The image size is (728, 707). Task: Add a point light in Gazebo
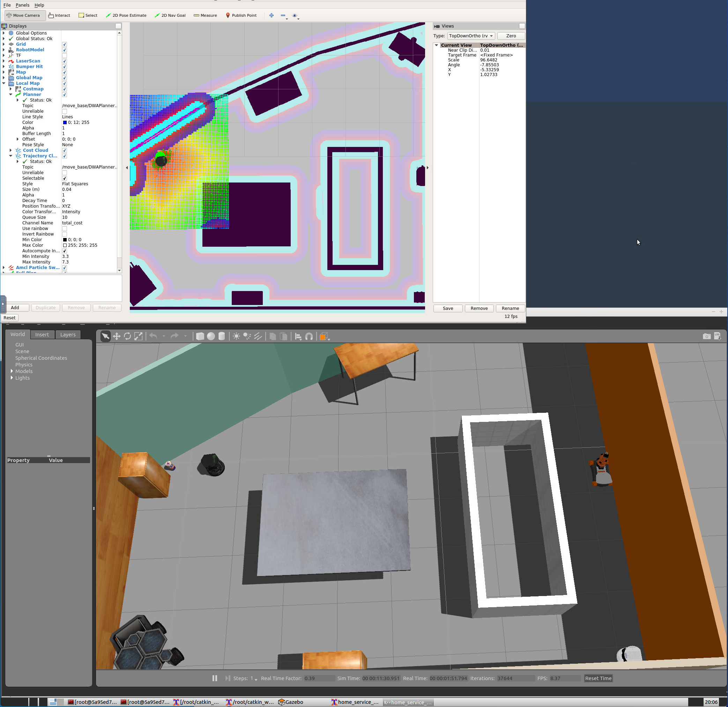click(236, 336)
